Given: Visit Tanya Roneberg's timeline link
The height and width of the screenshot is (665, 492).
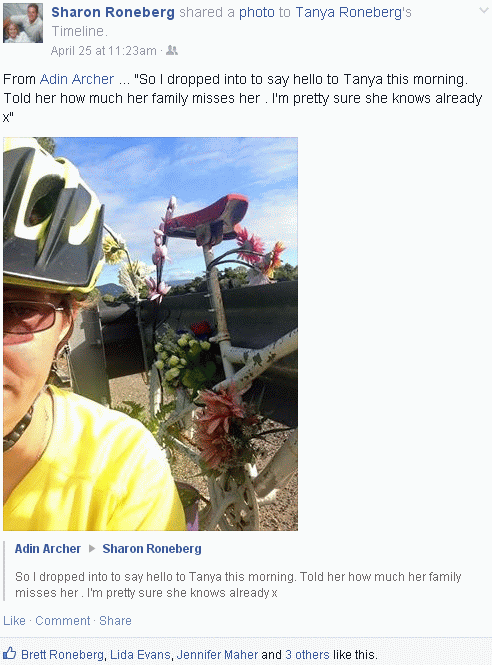Looking at the screenshot, I should tap(349, 12).
